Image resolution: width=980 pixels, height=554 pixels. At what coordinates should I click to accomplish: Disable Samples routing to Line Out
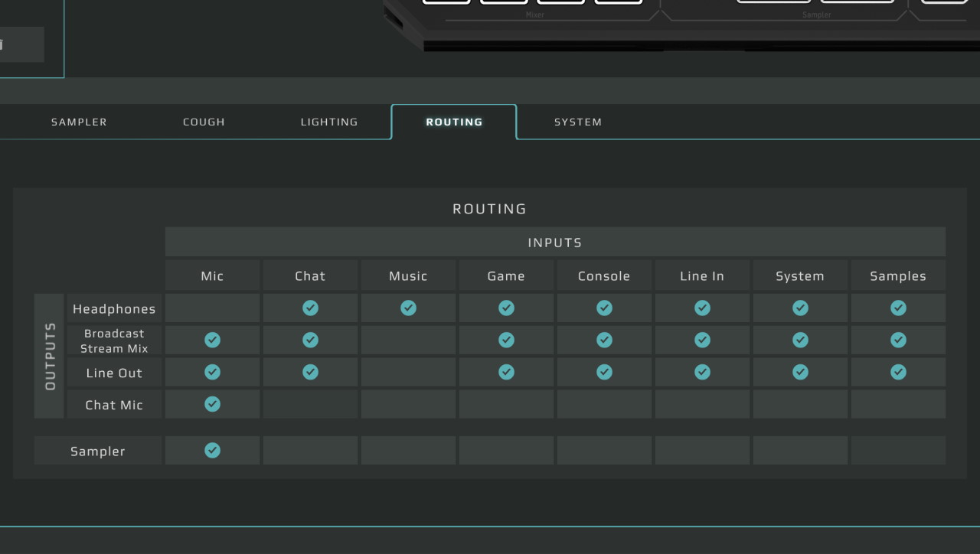[x=898, y=372]
